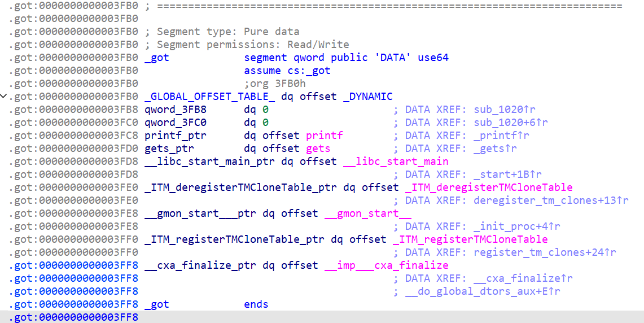Viewport: 644px width, 323px height.
Task: Jump to _start+1B↑r cross reference
Action: (x=507, y=174)
